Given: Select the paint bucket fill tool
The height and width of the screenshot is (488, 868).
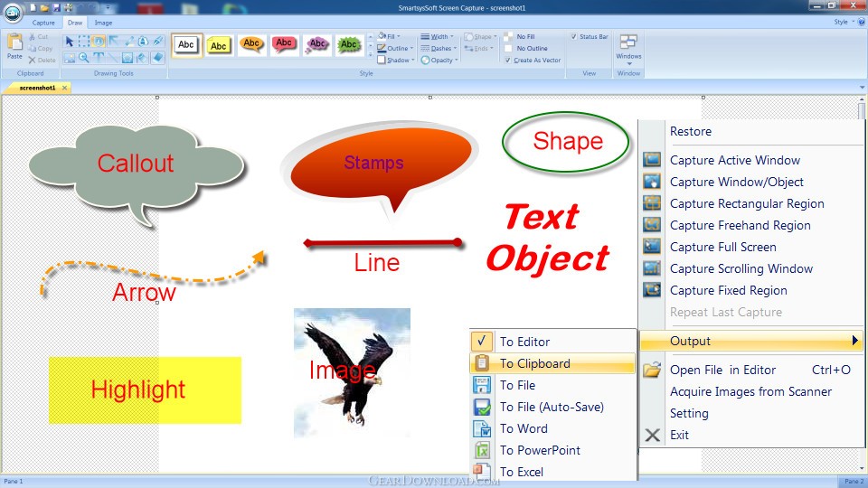Looking at the screenshot, I should tap(143, 58).
